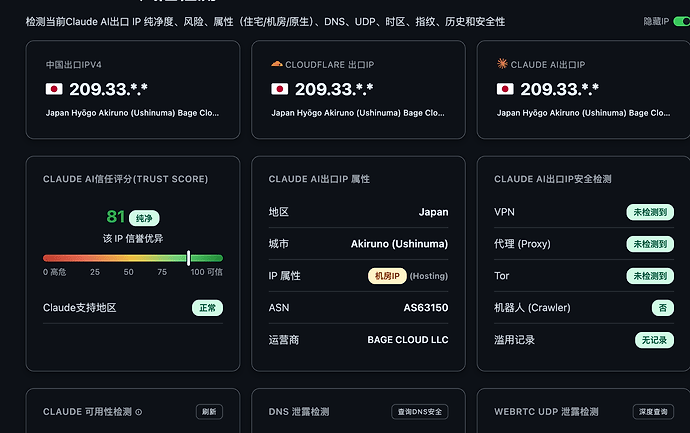
Task: Click the 机器人 Crawler 否 badge
Action: click(x=662, y=308)
